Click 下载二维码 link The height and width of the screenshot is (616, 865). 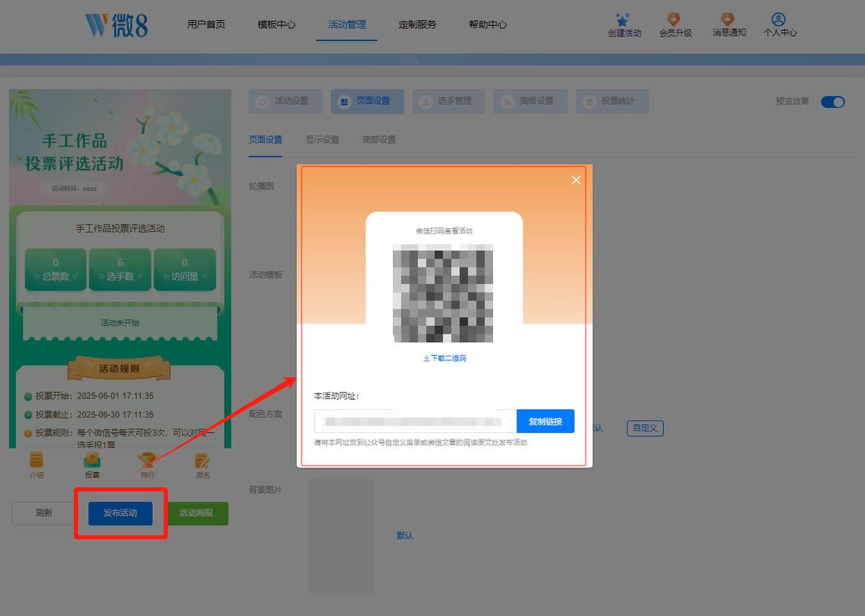pyautogui.click(x=445, y=358)
